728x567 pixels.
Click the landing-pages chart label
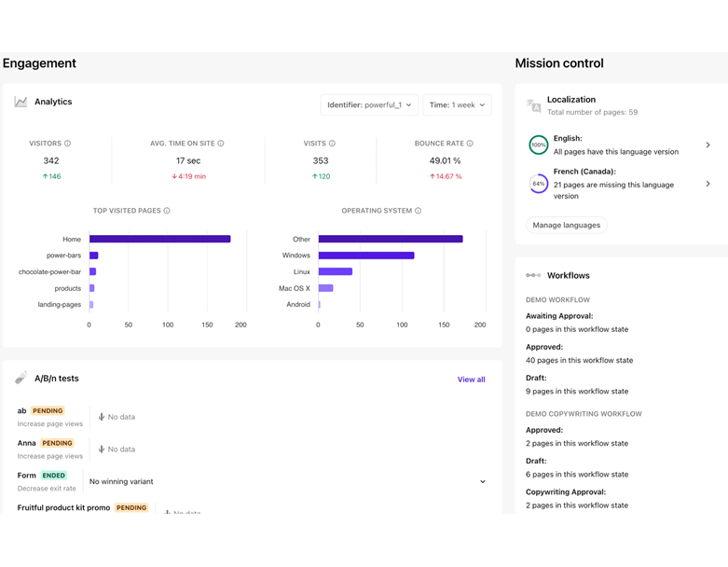[x=60, y=305]
